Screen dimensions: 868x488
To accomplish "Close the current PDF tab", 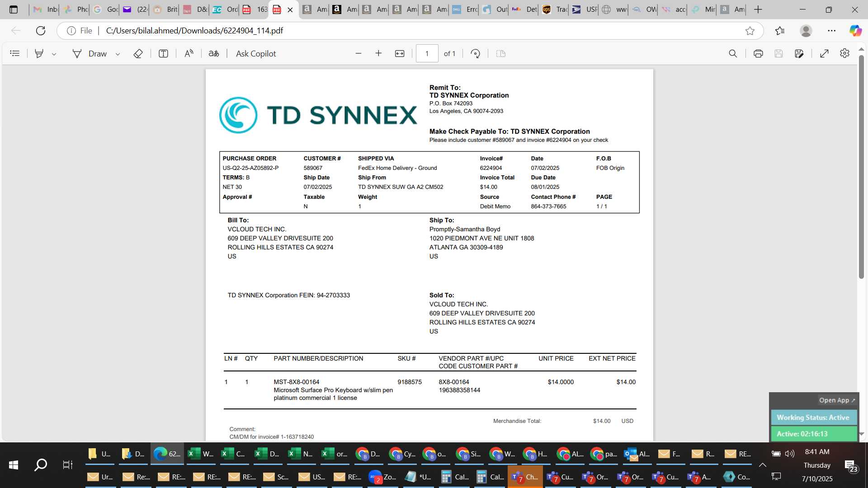I will pos(290,9).
